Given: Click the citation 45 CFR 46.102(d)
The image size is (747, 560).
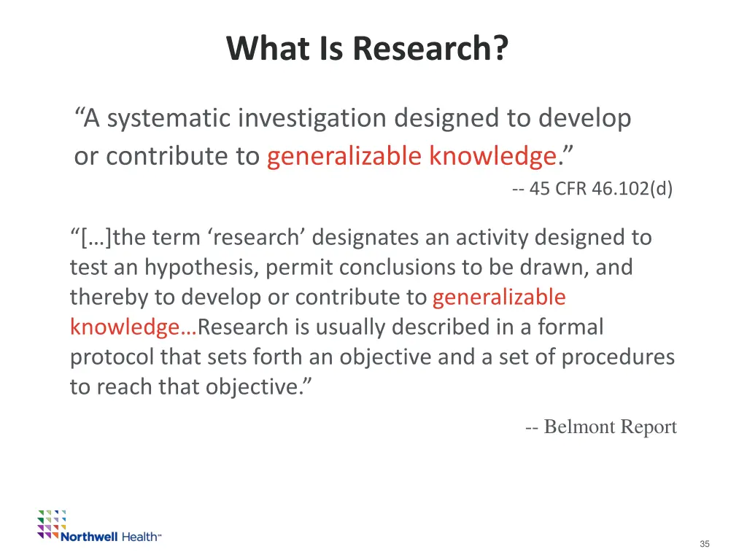Looking at the screenshot, I should click(x=591, y=188).
